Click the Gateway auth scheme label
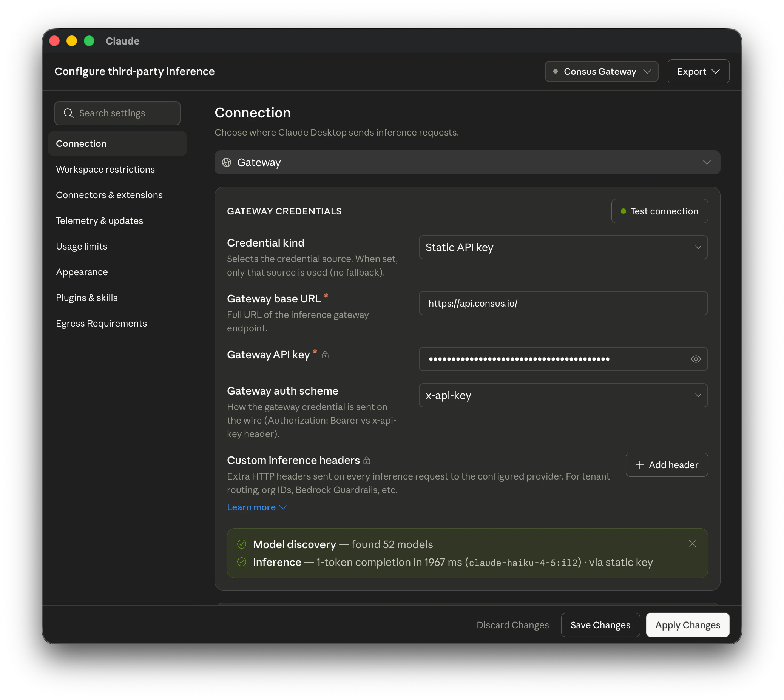 tap(282, 391)
